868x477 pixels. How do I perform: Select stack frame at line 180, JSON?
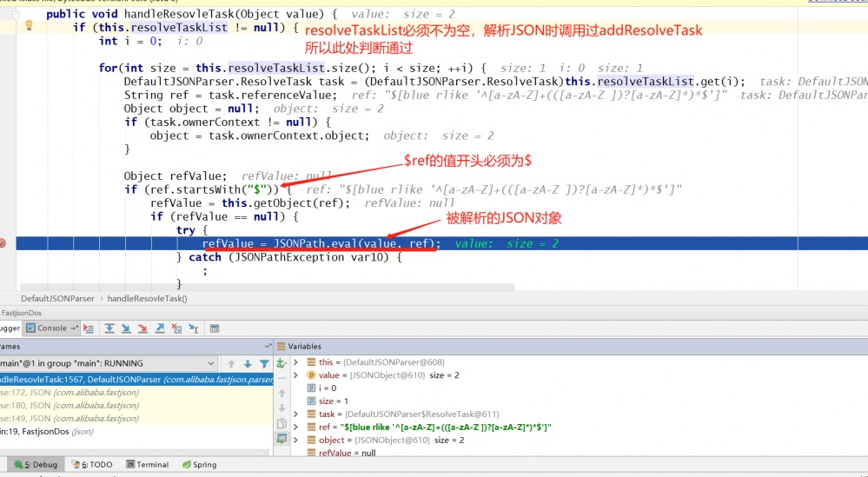(x=136, y=405)
